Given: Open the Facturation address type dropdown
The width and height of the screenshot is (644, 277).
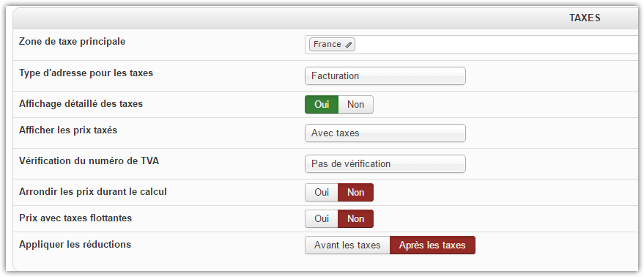Looking at the screenshot, I should [x=385, y=76].
